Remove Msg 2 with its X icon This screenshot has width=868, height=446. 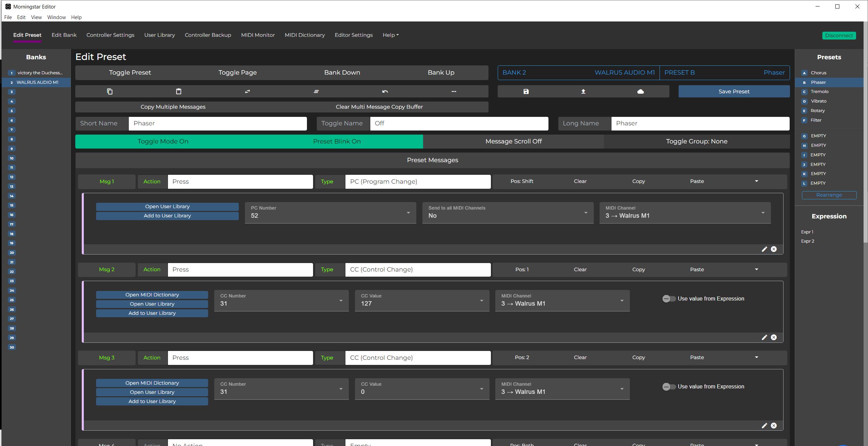pos(774,337)
